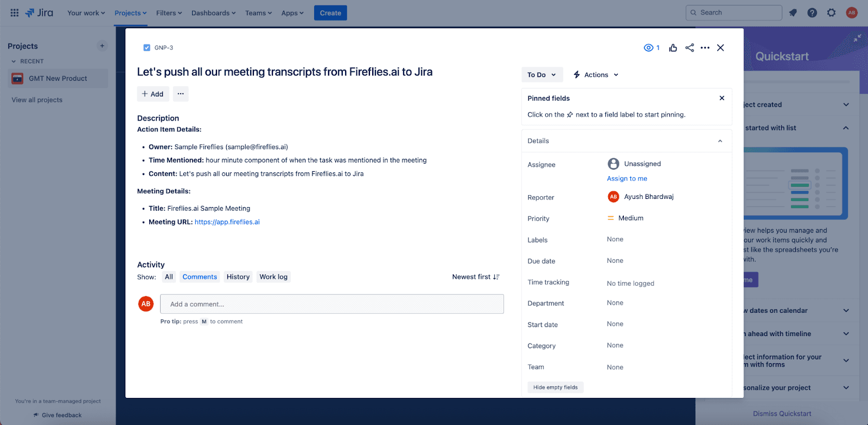
Task: Click the GNP-3 issue key link
Action: (164, 48)
